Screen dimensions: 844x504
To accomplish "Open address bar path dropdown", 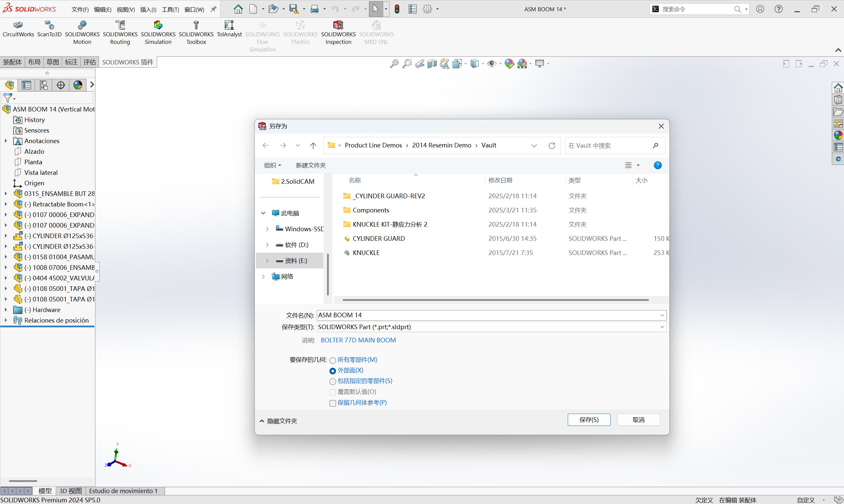I will click(534, 145).
